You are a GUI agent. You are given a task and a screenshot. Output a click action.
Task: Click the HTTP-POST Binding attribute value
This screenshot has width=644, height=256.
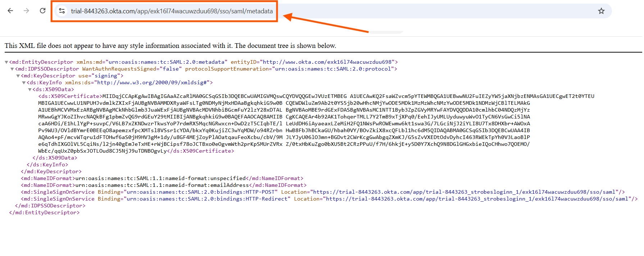(200, 192)
